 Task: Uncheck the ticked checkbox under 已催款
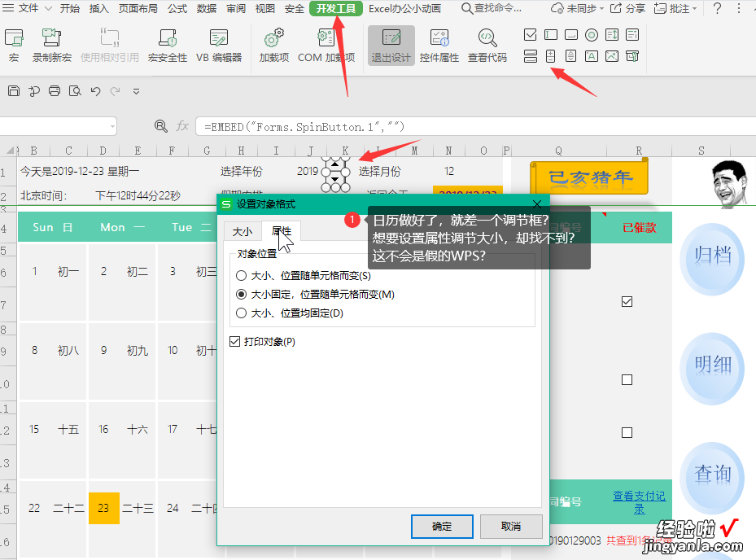(x=627, y=302)
